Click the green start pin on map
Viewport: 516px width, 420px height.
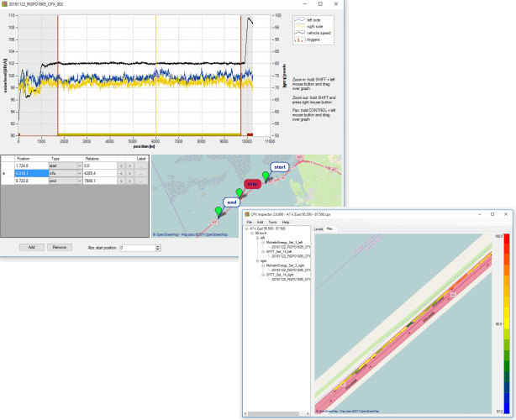click(x=266, y=175)
